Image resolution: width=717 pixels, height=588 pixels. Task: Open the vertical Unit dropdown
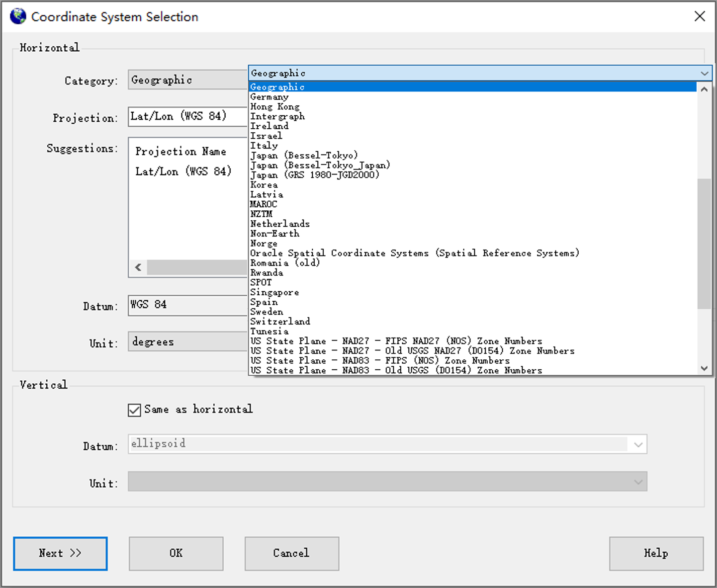coord(638,482)
